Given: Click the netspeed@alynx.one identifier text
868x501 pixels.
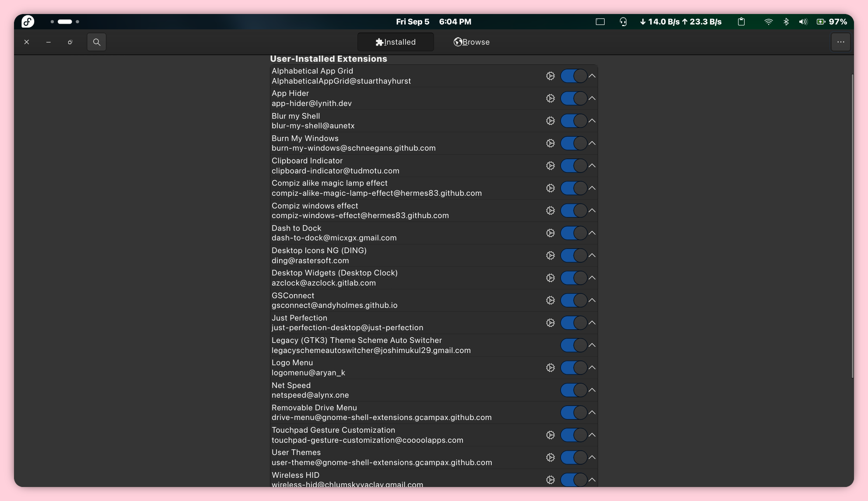Looking at the screenshot, I should click(x=310, y=395).
